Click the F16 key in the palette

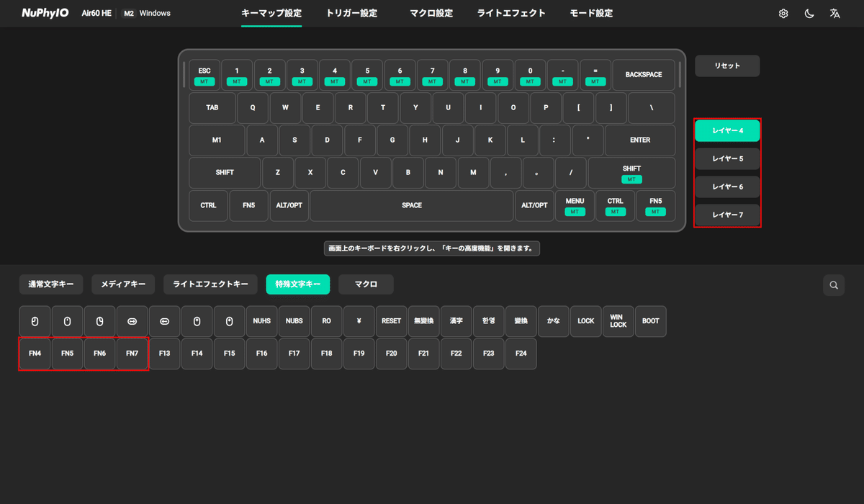pyautogui.click(x=261, y=354)
